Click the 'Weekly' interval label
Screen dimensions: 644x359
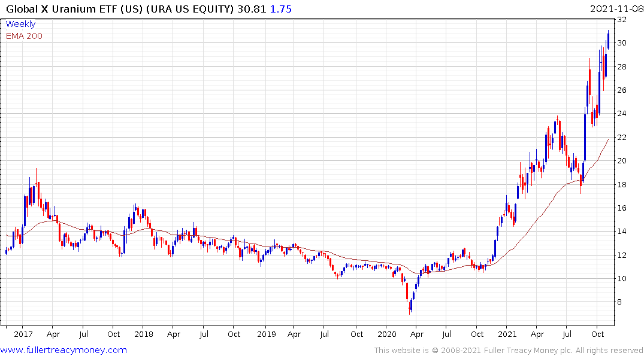tap(20, 24)
